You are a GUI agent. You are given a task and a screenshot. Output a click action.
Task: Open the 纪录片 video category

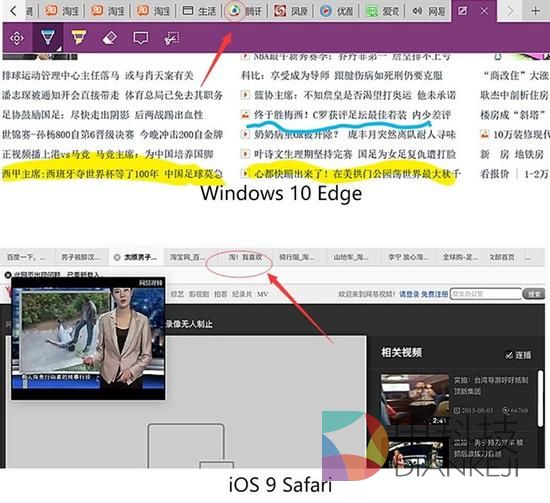click(x=242, y=294)
